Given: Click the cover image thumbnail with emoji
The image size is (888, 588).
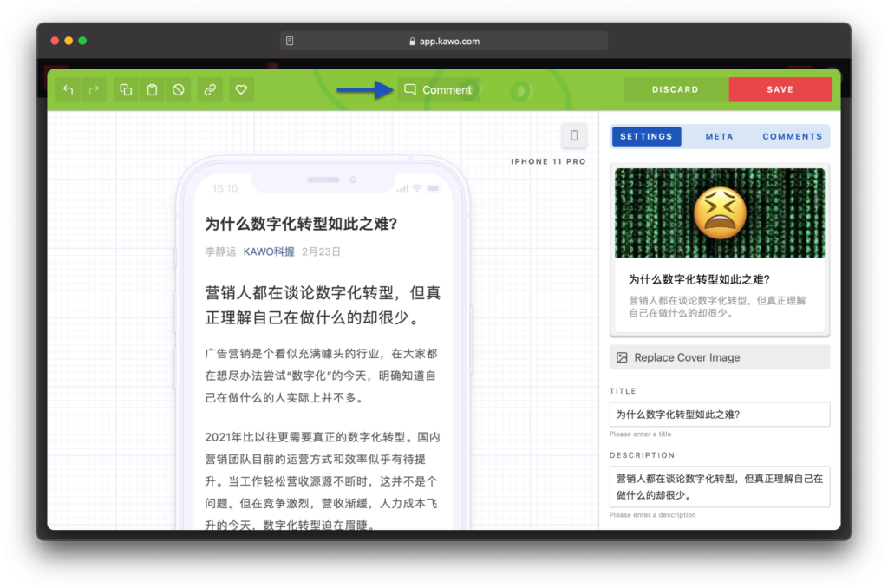Looking at the screenshot, I should pos(719,213).
